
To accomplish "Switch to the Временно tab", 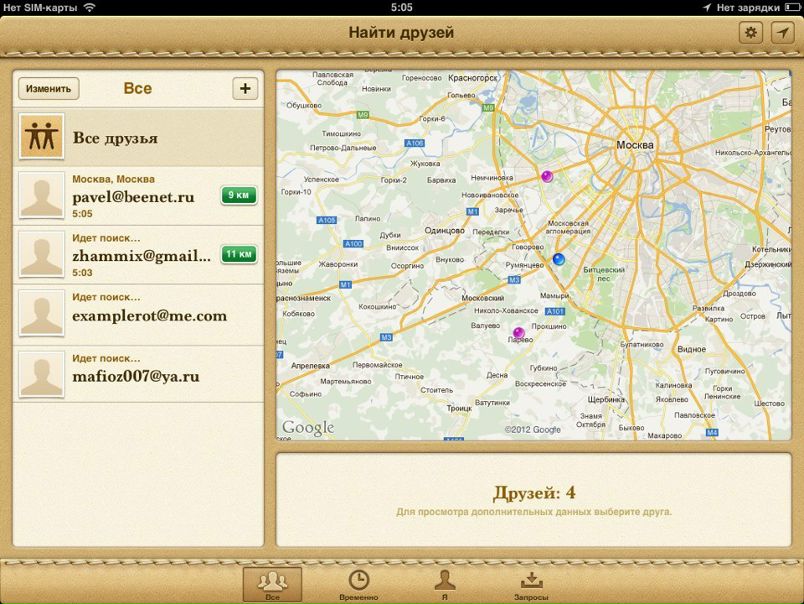I will tap(358, 583).
